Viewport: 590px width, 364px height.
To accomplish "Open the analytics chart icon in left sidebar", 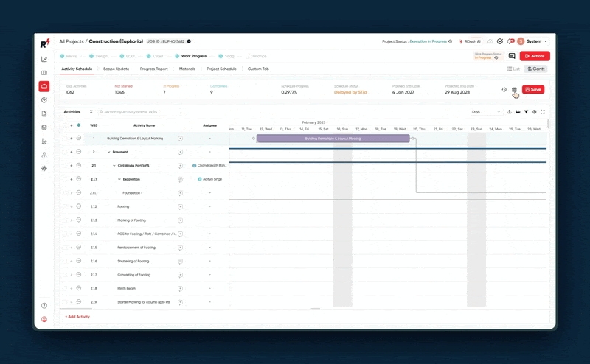I will point(44,60).
